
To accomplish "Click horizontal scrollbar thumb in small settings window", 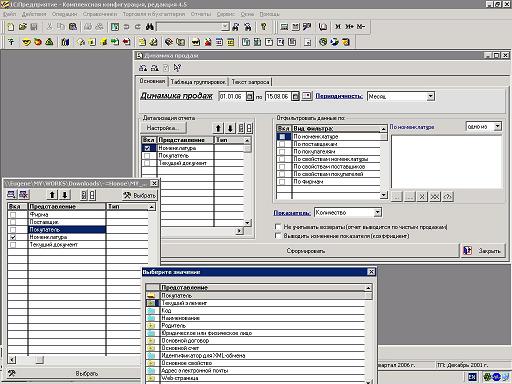I will point(39,360).
